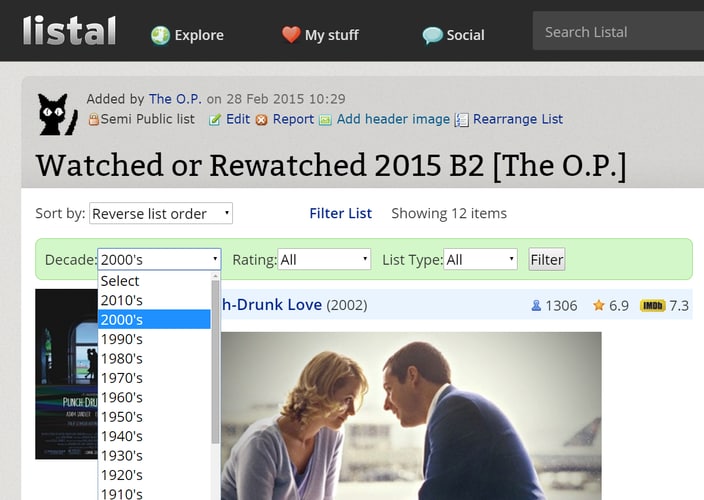
Task: Click the Showing 12 items text
Action: point(449,213)
